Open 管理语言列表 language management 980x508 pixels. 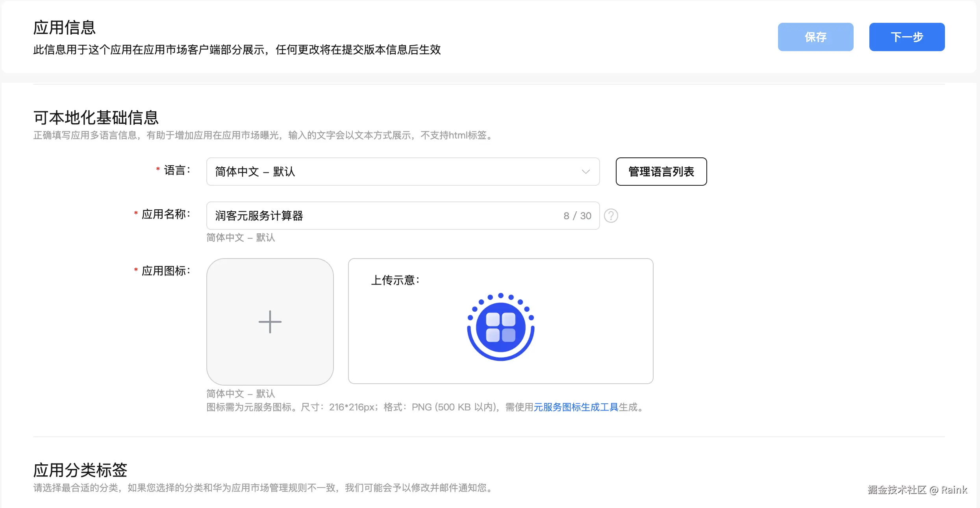click(661, 172)
